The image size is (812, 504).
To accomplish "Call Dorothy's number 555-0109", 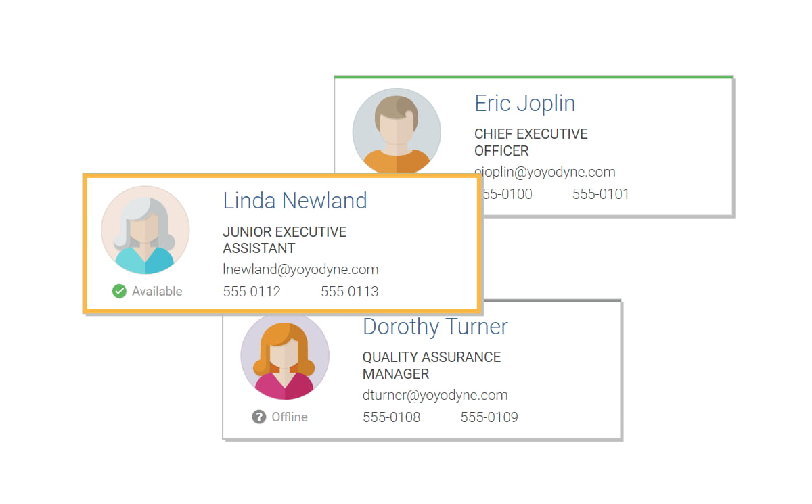I will tap(489, 417).
